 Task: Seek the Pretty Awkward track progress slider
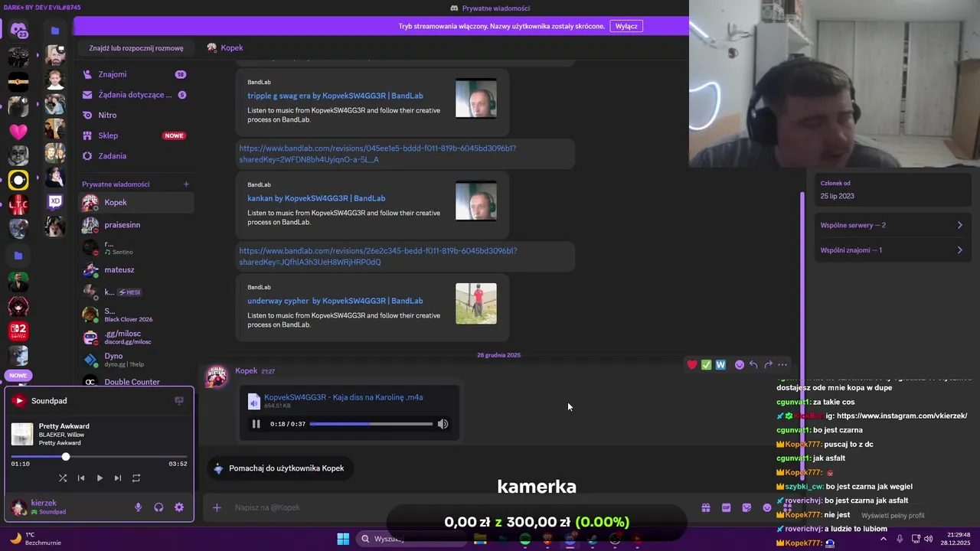[x=99, y=457]
